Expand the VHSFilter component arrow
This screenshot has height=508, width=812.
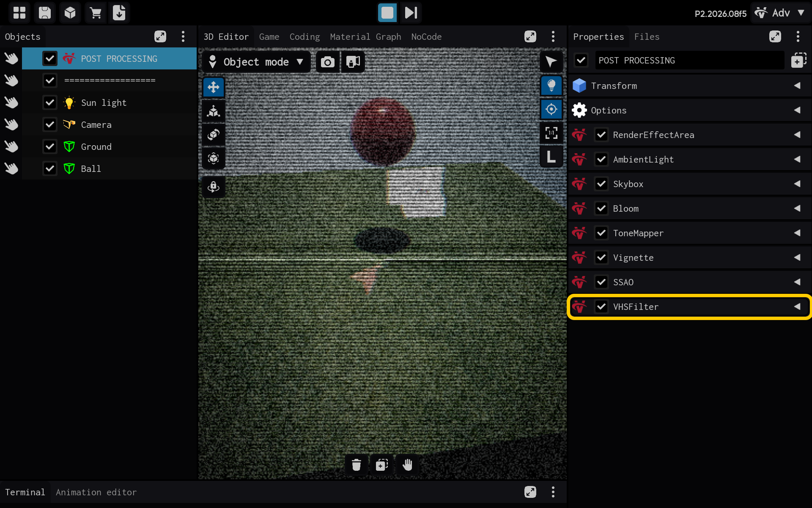click(797, 306)
